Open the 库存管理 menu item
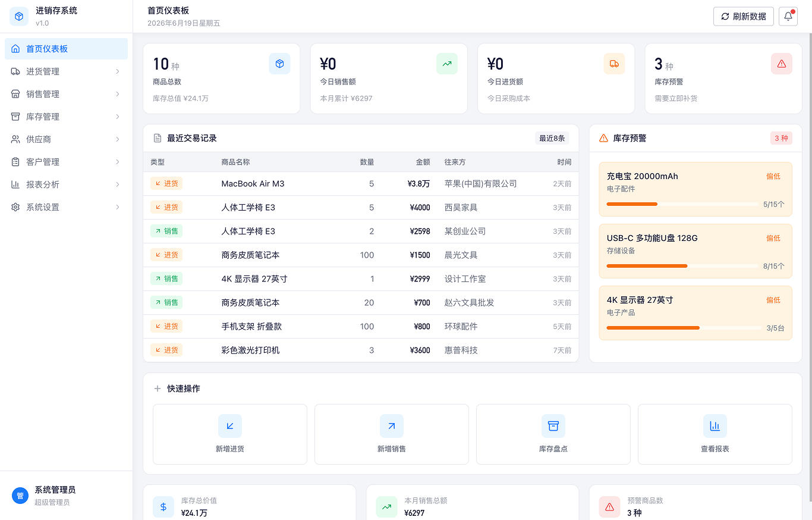 [x=66, y=117]
